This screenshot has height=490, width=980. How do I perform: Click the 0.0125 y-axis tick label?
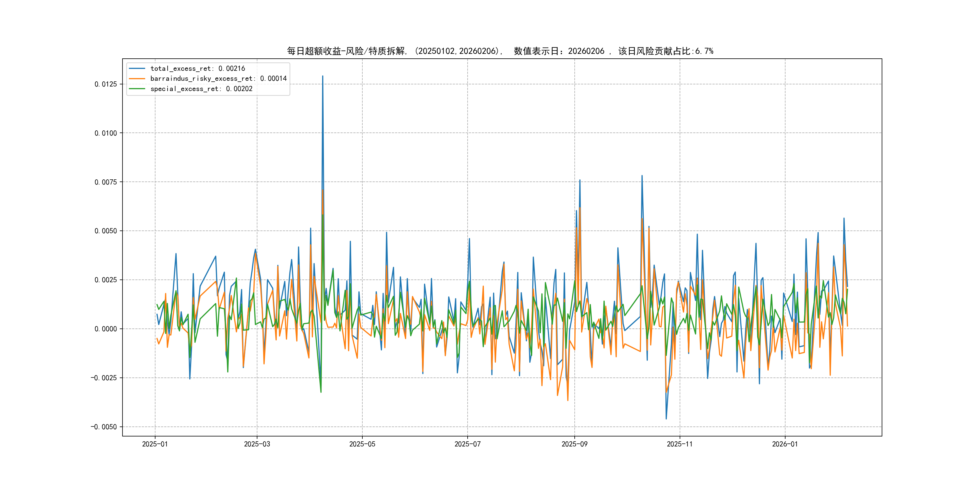pyautogui.click(x=105, y=84)
